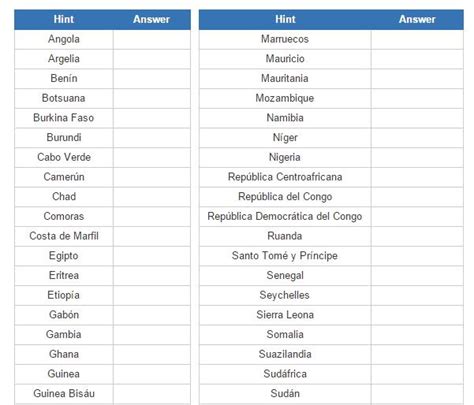Click the Níger hint cell
Screen dimensions: 474x405
[x=285, y=138]
